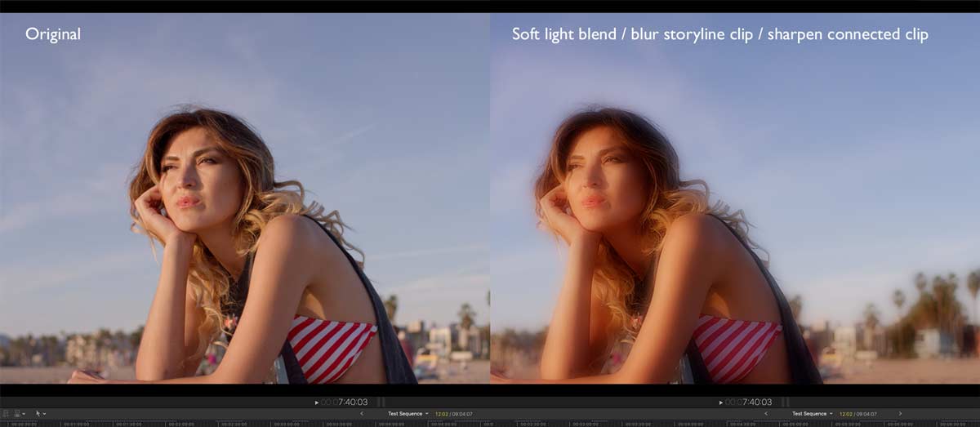This screenshot has height=427, width=980.
Task: Click the audio meter under the Soft light viewer
Action: [786, 403]
